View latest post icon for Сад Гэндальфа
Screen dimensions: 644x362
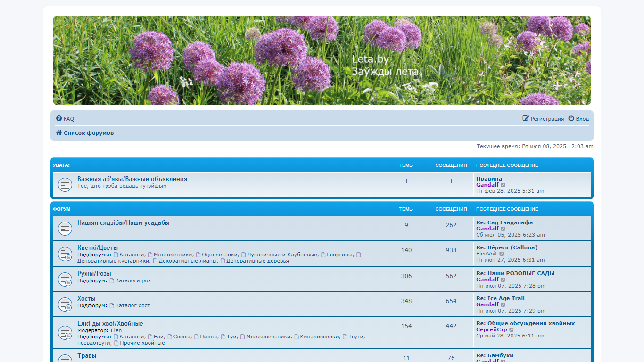click(x=503, y=229)
